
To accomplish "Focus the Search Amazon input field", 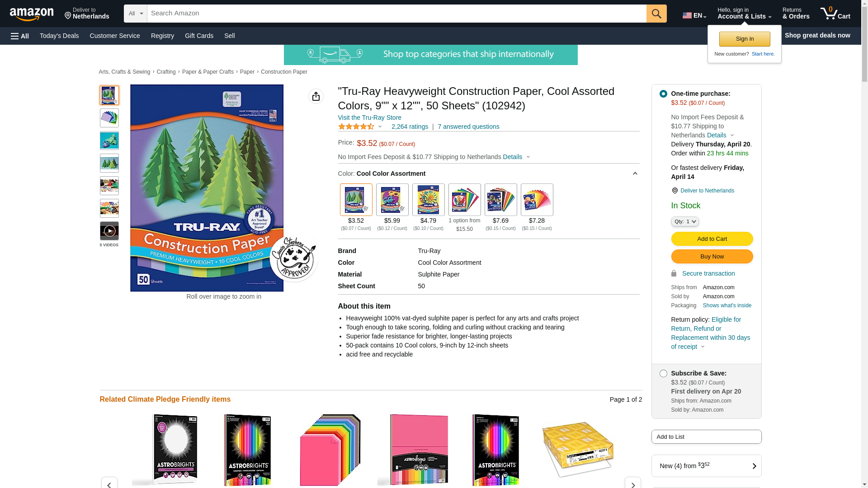I will 396,14.
